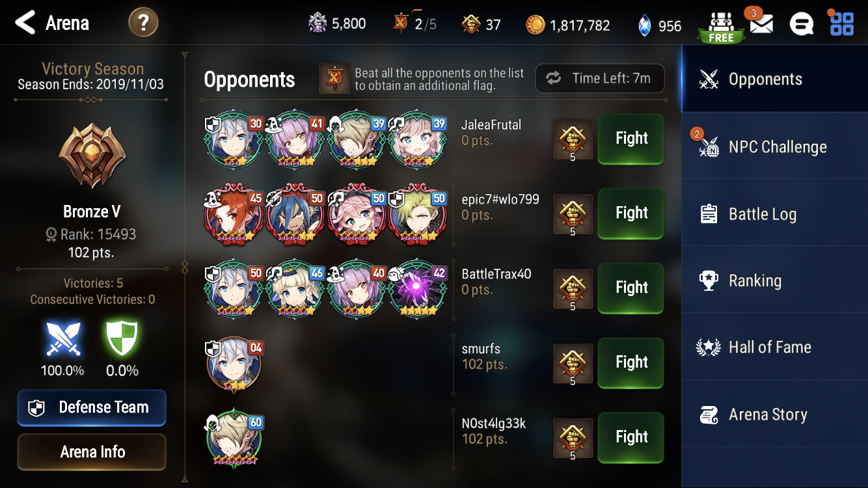
Task: Switch to NPC Challenge tab
Action: tap(774, 146)
